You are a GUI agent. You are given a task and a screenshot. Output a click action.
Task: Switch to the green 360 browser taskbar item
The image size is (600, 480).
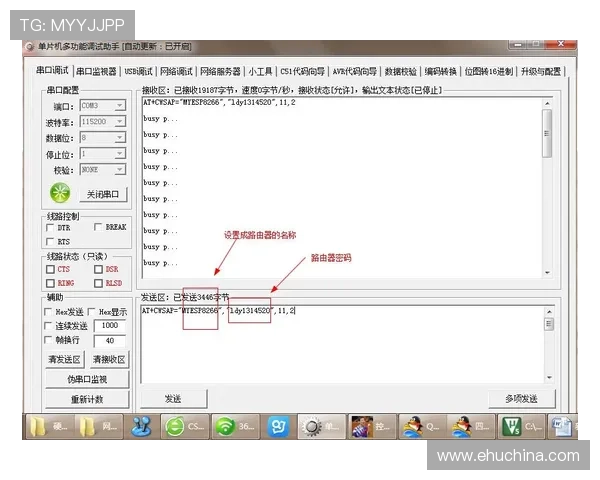click(184, 426)
